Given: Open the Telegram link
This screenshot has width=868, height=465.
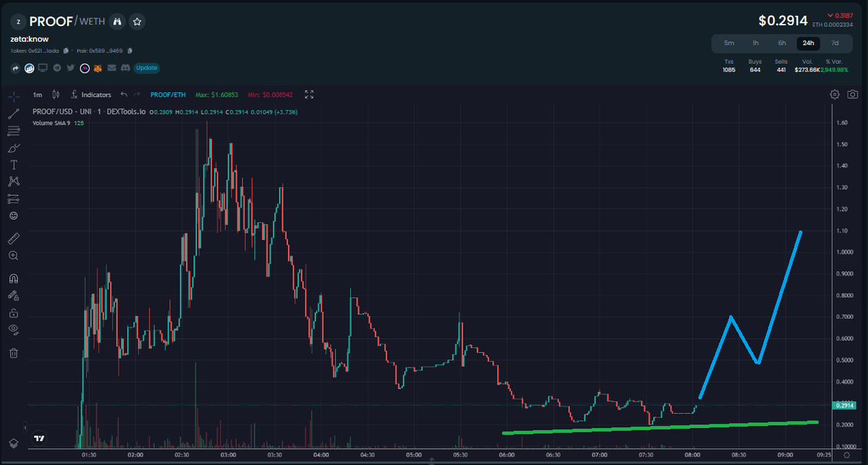Looking at the screenshot, I should (x=56, y=68).
